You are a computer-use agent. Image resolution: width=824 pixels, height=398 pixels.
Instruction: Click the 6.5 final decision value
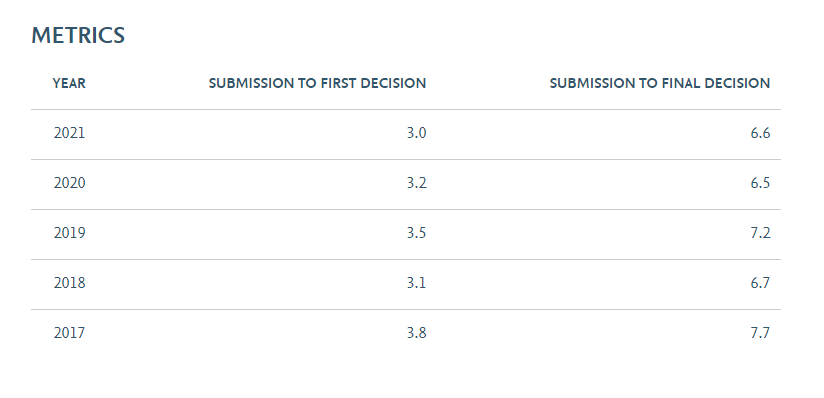760,183
